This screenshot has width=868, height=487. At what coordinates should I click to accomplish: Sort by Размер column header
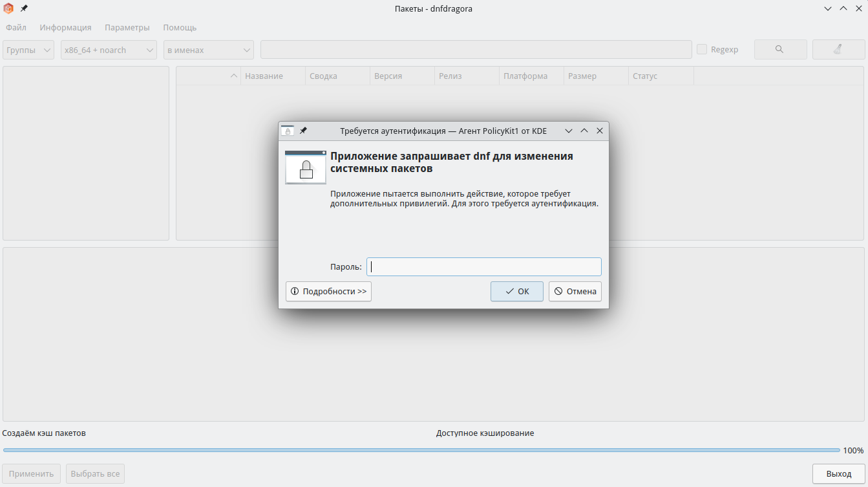[x=596, y=76]
